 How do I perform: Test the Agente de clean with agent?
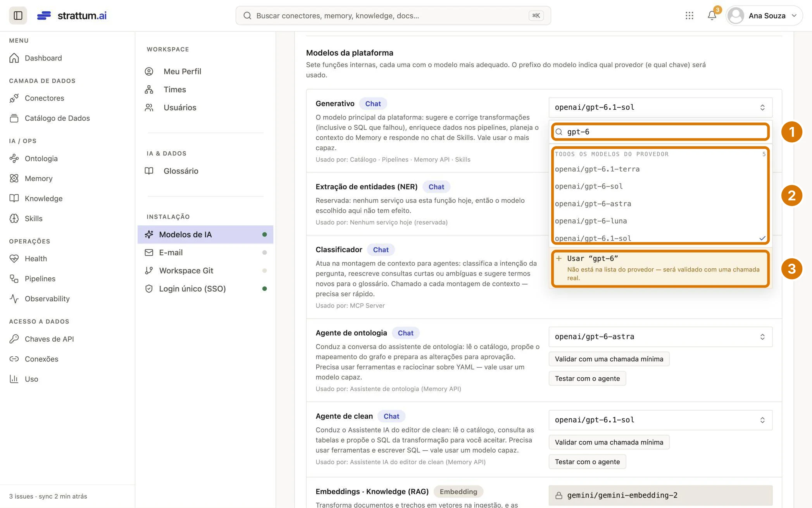click(x=587, y=461)
